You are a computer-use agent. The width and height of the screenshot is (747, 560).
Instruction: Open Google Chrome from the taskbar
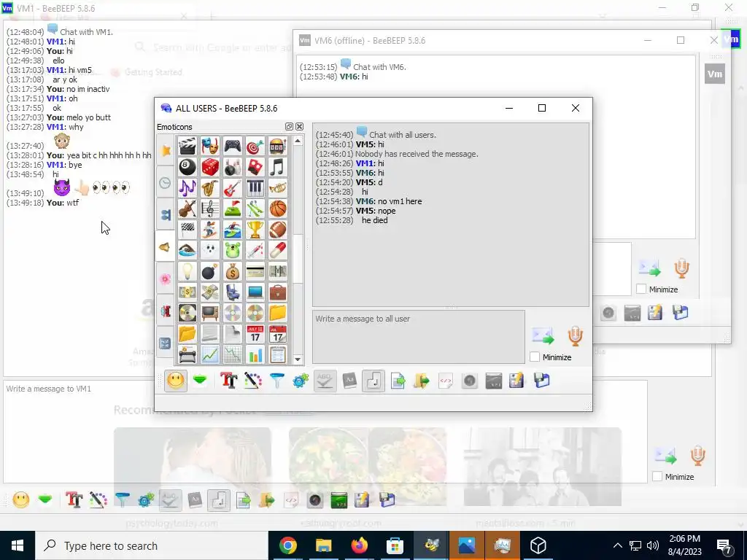(x=287, y=545)
